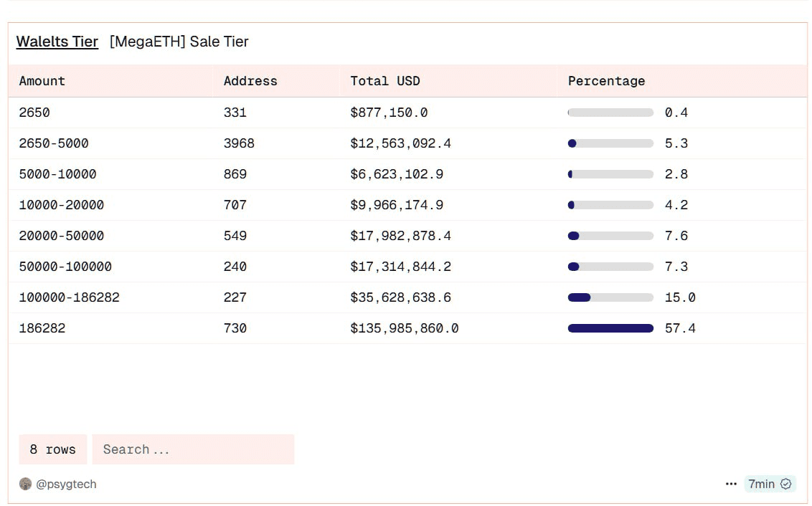The height and width of the screenshot is (506, 812).
Task: Click the @psygtech avatar icon
Action: point(25,484)
